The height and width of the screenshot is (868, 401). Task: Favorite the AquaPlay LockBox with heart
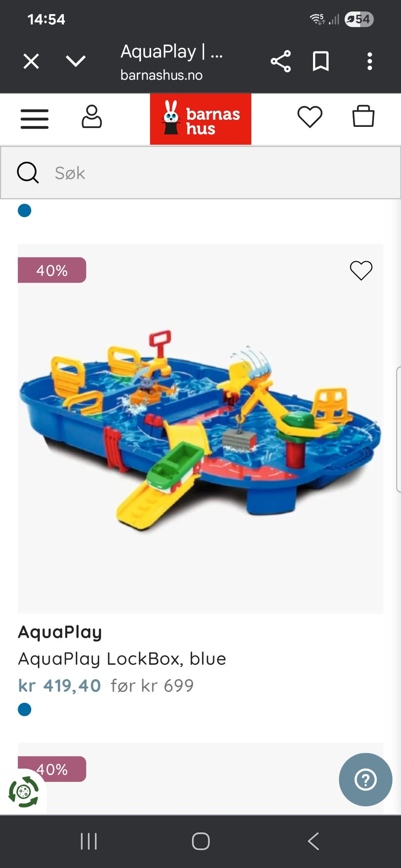361,270
